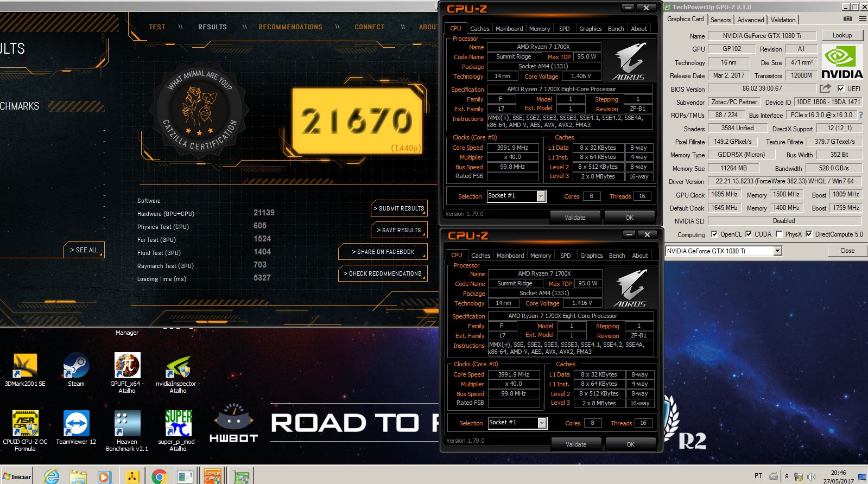Click the bus interface question mark
This screenshot has width=868, height=484.
861,115
